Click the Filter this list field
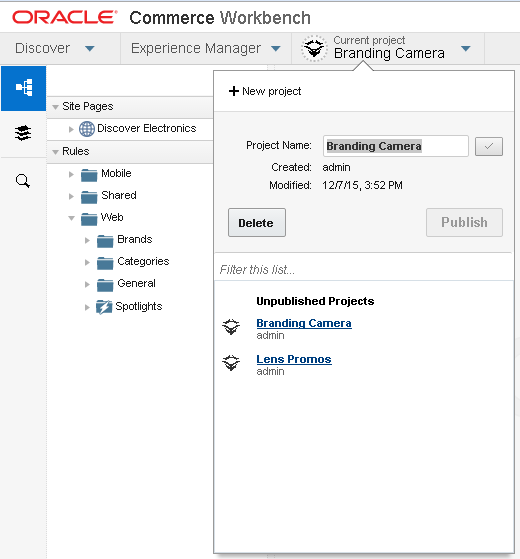 click(364, 270)
